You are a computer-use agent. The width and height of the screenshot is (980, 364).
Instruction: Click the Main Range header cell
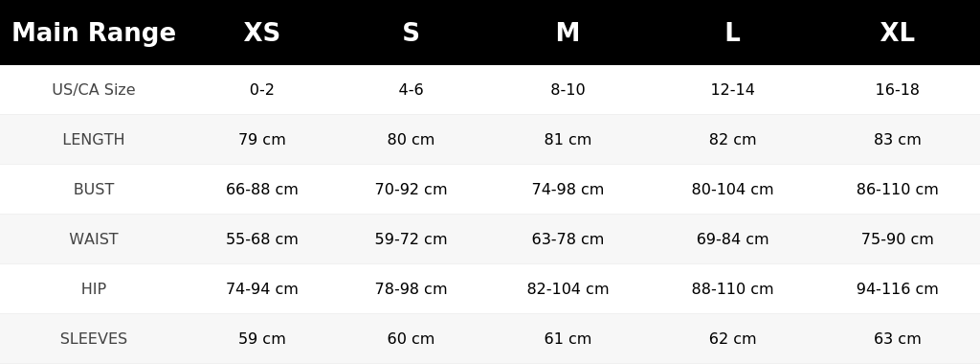(94, 33)
